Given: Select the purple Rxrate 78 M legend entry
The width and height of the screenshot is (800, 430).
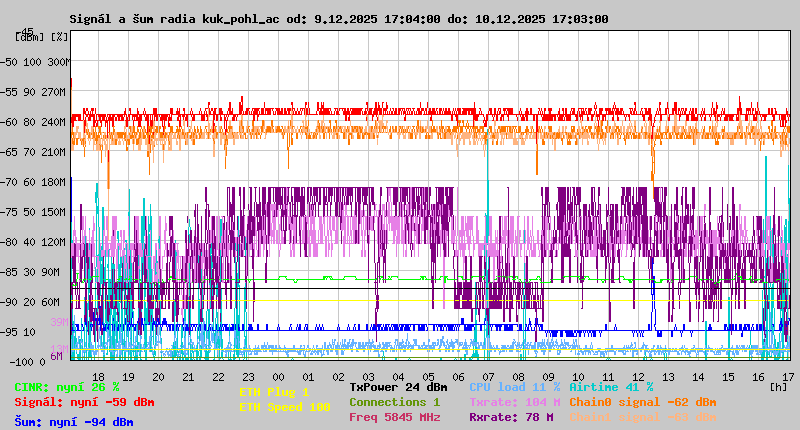Looking at the screenshot, I should pyautogui.click(x=512, y=417).
